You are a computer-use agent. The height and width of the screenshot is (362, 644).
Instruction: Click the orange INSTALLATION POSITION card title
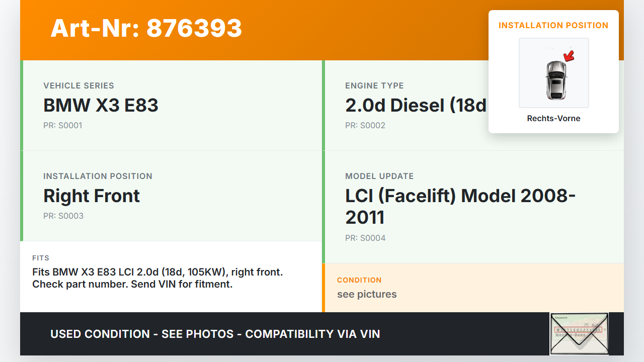[553, 26]
